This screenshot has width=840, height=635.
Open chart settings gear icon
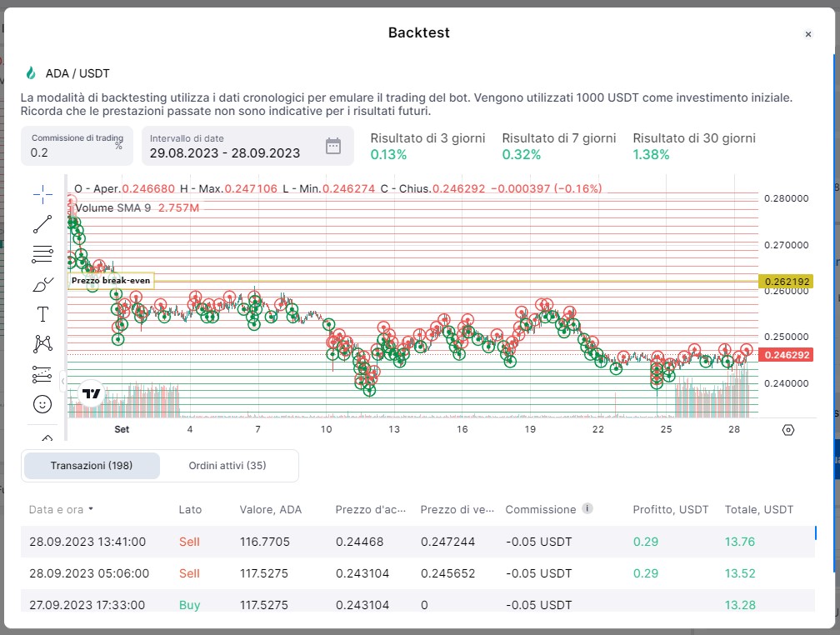pyautogui.click(x=788, y=430)
